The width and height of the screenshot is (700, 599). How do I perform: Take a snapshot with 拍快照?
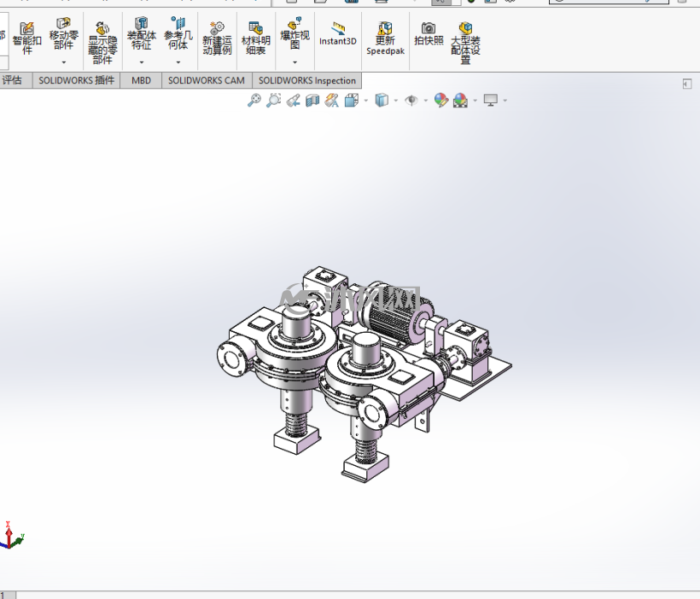[x=429, y=33]
